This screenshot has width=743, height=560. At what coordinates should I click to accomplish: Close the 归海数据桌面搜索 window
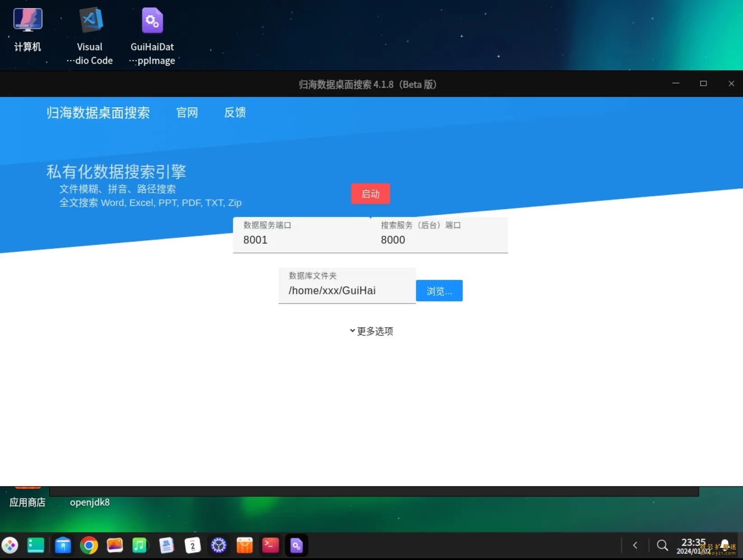pos(731,83)
